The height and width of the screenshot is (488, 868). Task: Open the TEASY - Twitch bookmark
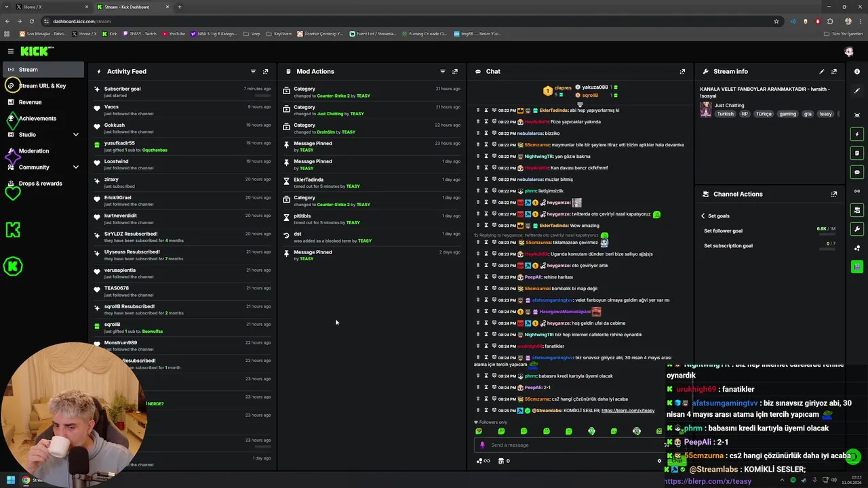[140, 34]
